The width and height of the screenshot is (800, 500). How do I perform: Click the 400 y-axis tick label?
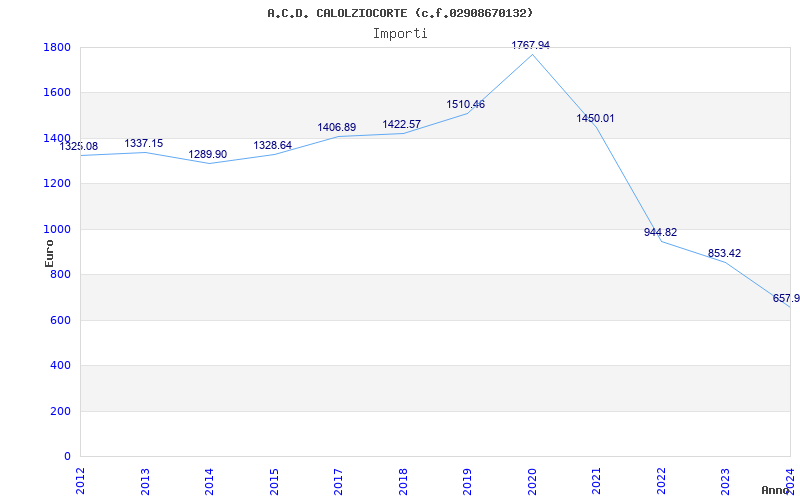(60, 366)
